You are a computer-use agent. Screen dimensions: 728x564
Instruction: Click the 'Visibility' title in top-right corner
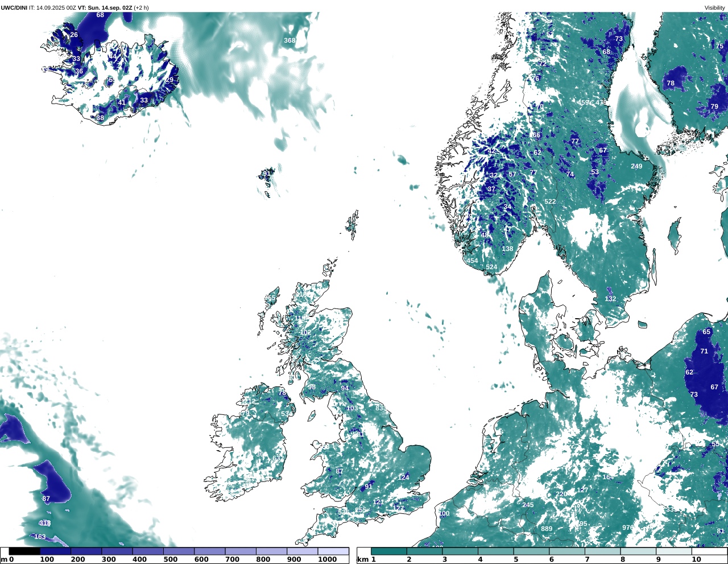[714, 7]
